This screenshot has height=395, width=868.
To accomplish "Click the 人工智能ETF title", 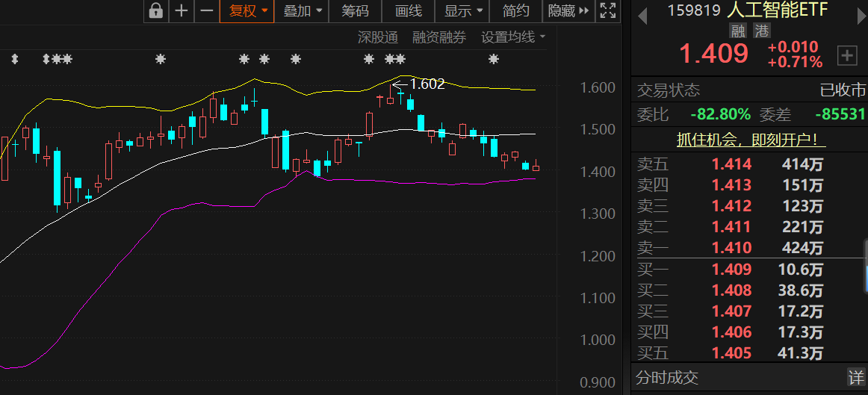I will pos(778,10).
